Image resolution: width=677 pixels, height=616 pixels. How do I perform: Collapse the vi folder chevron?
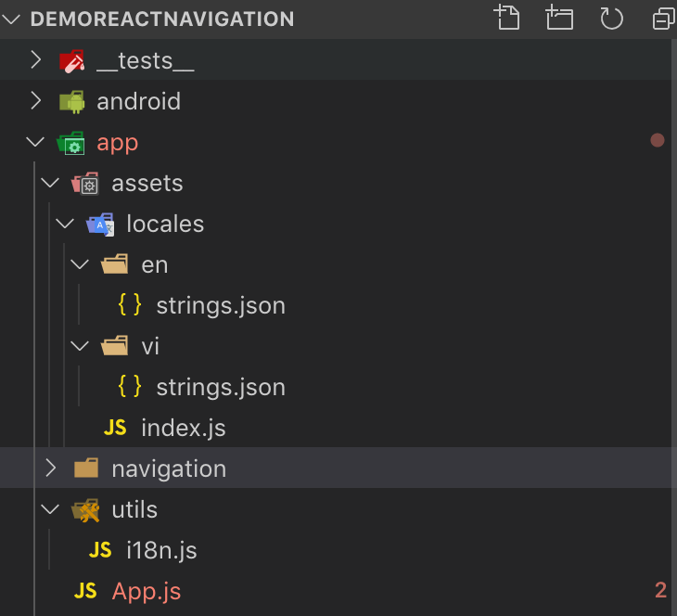coord(81,346)
